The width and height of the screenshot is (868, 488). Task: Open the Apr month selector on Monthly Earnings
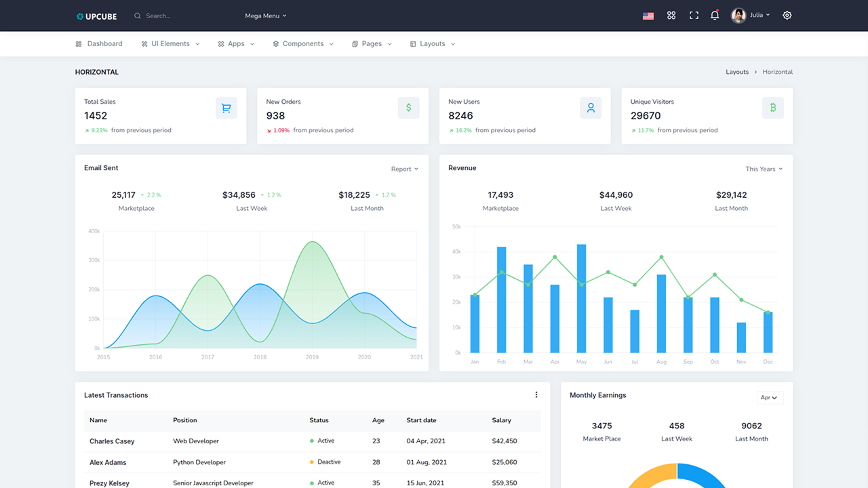point(770,398)
